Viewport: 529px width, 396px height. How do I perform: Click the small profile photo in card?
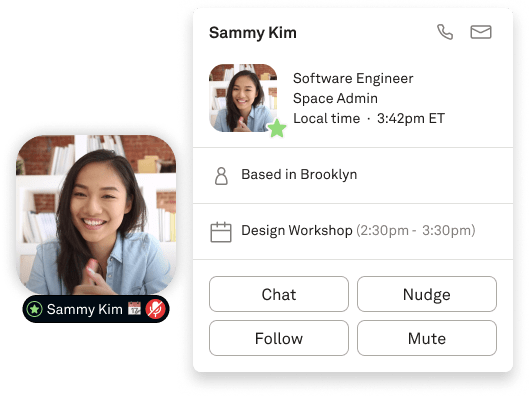[243, 98]
